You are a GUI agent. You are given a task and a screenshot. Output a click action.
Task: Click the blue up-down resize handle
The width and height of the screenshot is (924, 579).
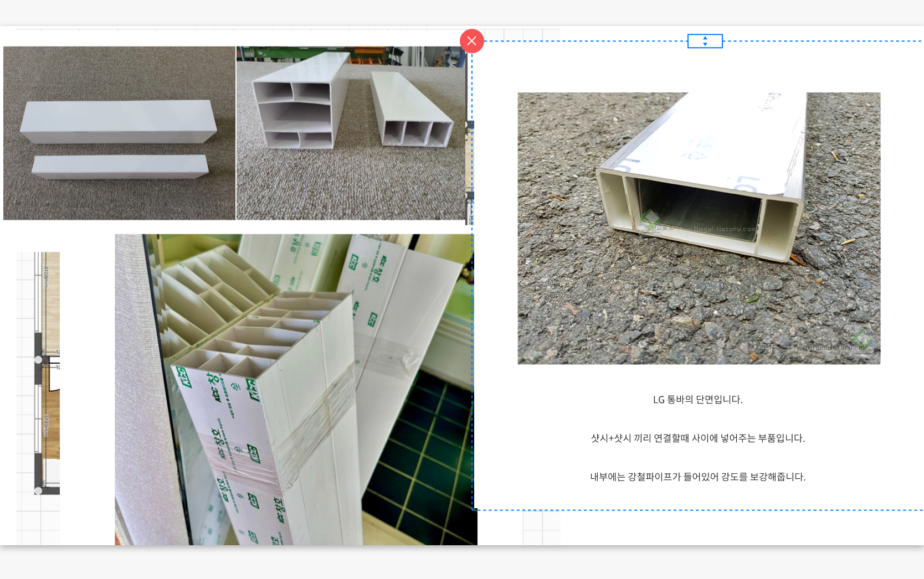[x=705, y=41]
